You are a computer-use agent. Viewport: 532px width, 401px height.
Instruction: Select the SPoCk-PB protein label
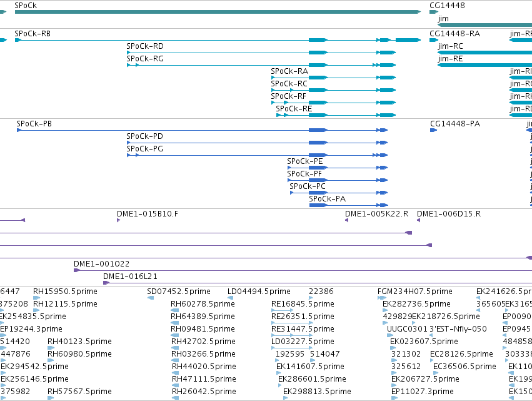tap(34, 124)
